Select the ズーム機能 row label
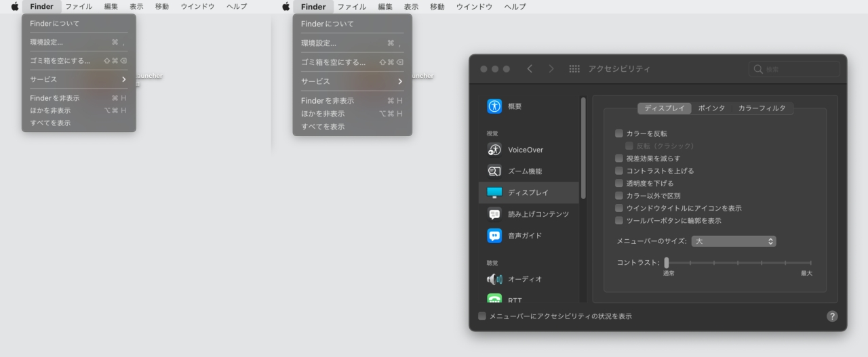868x357 pixels. 525,171
